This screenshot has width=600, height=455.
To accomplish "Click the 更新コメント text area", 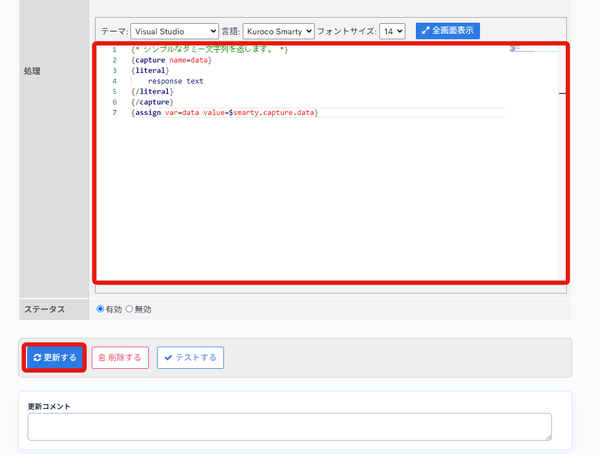I will tap(289, 427).
